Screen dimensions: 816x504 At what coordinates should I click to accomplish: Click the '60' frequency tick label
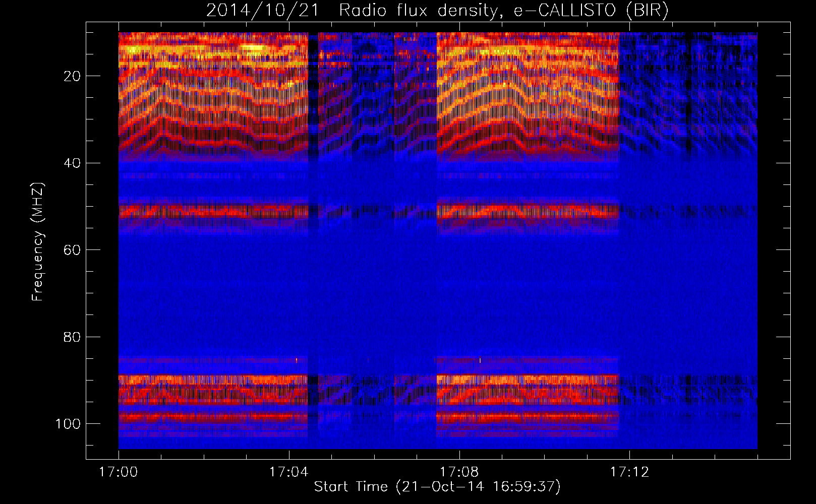point(73,250)
